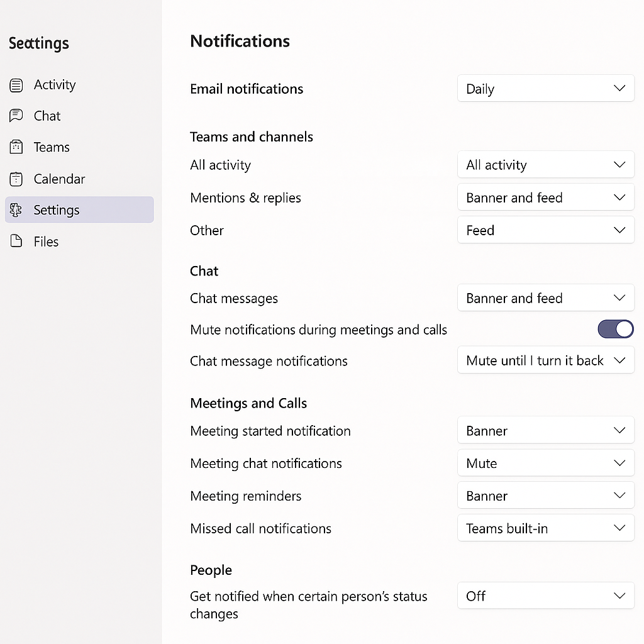Open Meeting started notification dropdown

(x=546, y=430)
